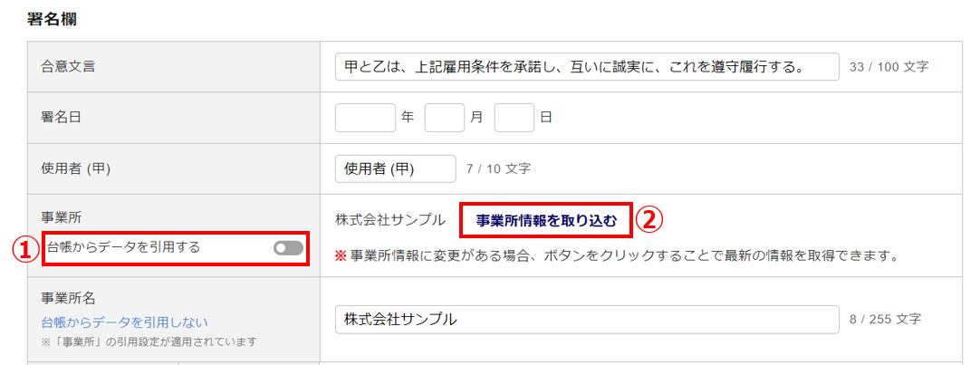Click the 事業所情報を取り込む button

tap(546, 220)
